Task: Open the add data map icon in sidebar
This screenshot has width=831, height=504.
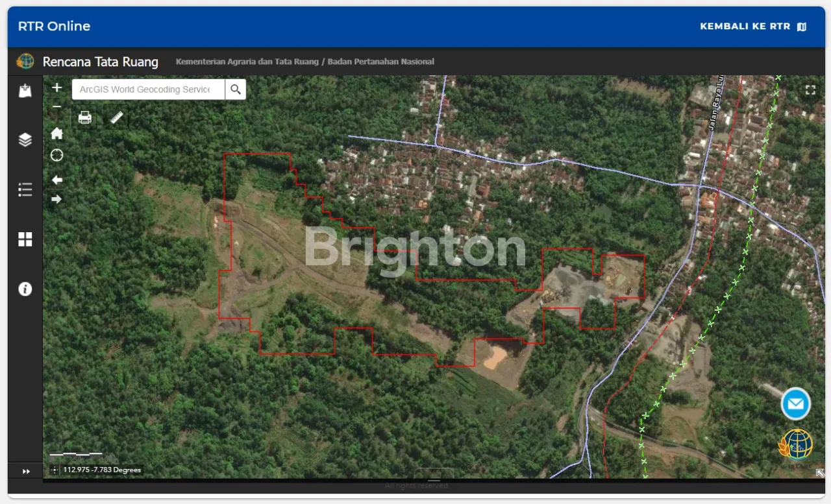Action: 25,91
